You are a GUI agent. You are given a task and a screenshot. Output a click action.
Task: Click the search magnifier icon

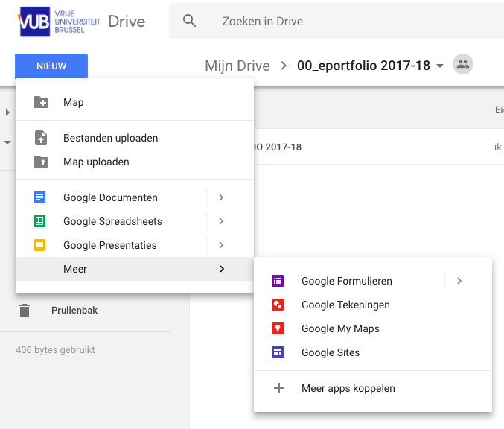[189, 21]
